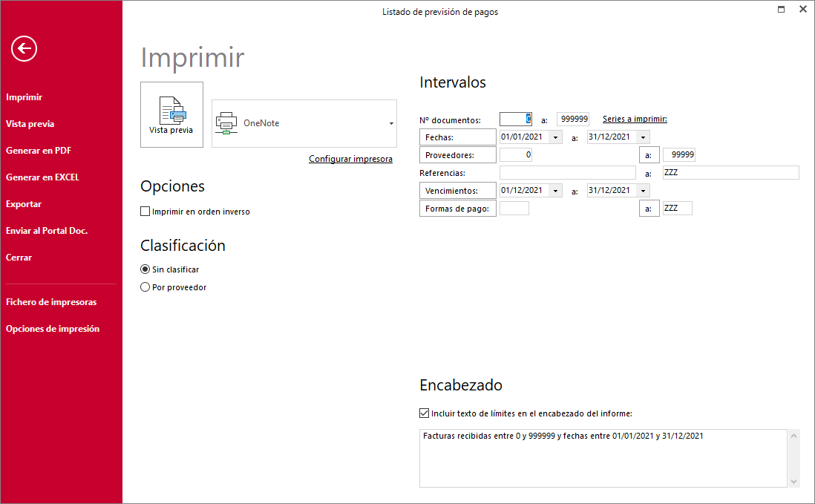Screen dimensions: 815x504
Task: Open Fechas start date 01/01/2021 dropdown
Action: pyautogui.click(x=556, y=137)
